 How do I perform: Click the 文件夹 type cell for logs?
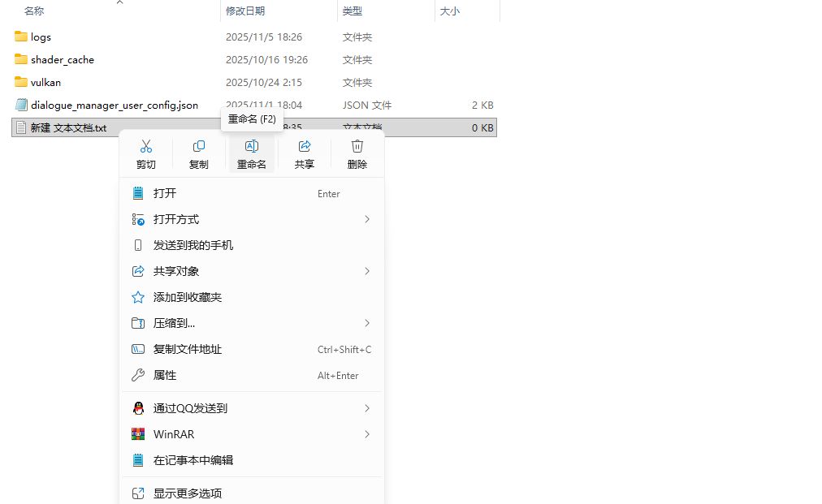coord(357,37)
